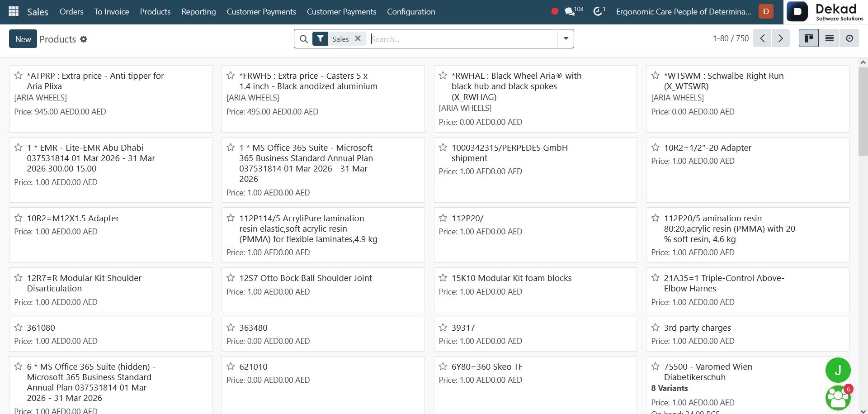The height and width of the screenshot is (414, 868).
Task: Star the 12S7 Otto Bock Ball Shoulder Joint
Action: pos(231,278)
